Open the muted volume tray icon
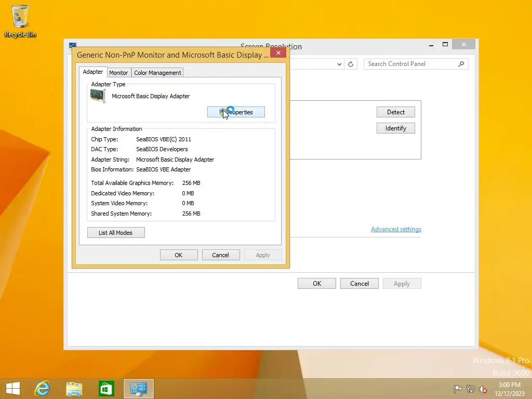Viewport: 532px width, 399px height. (483, 389)
